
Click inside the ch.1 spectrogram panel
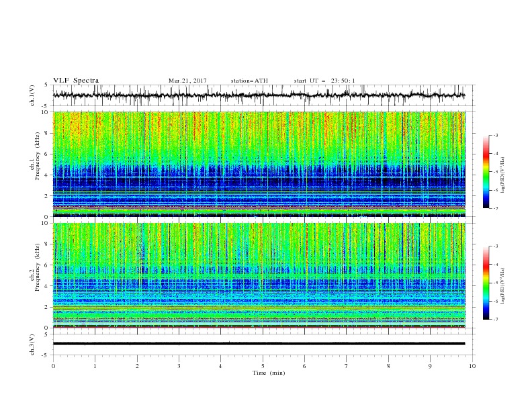pos(259,164)
